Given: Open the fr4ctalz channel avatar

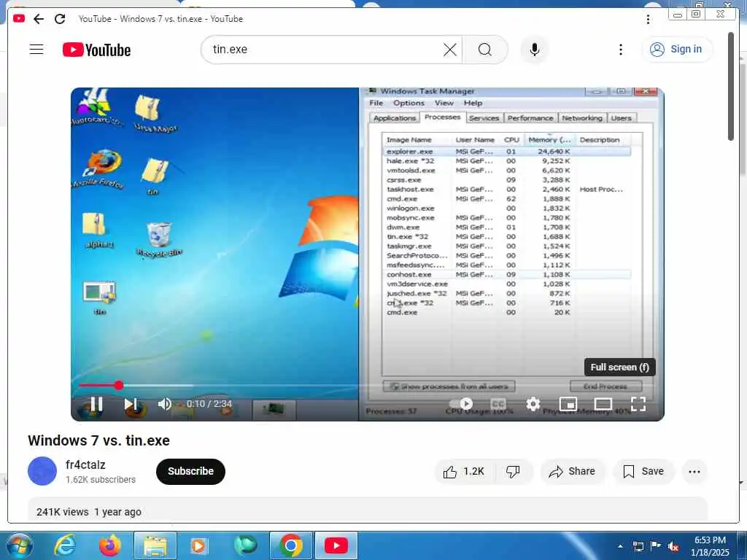Looking at the screenshot, I should [42, 471].
